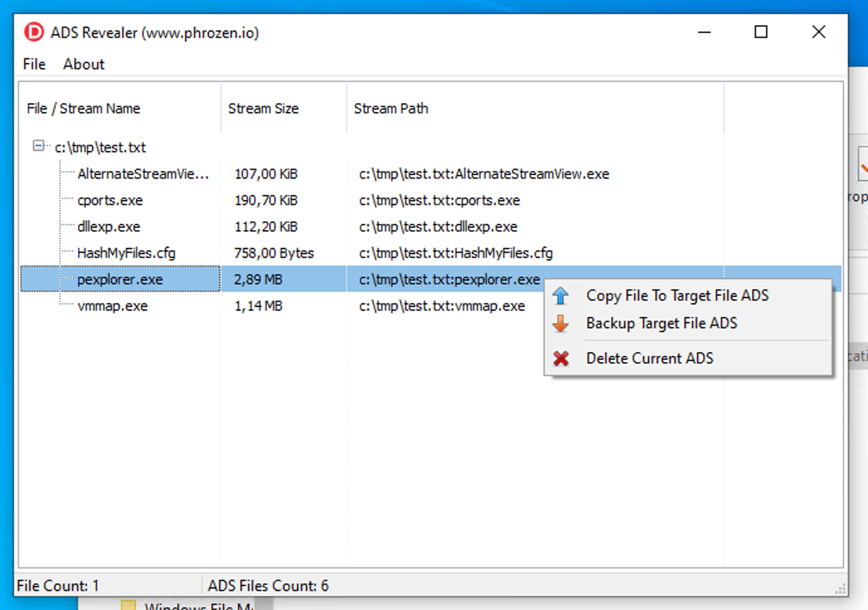Select the cports.exe stream
The height and width of the screenshot is (610, 868).
[x=110, y=200]
